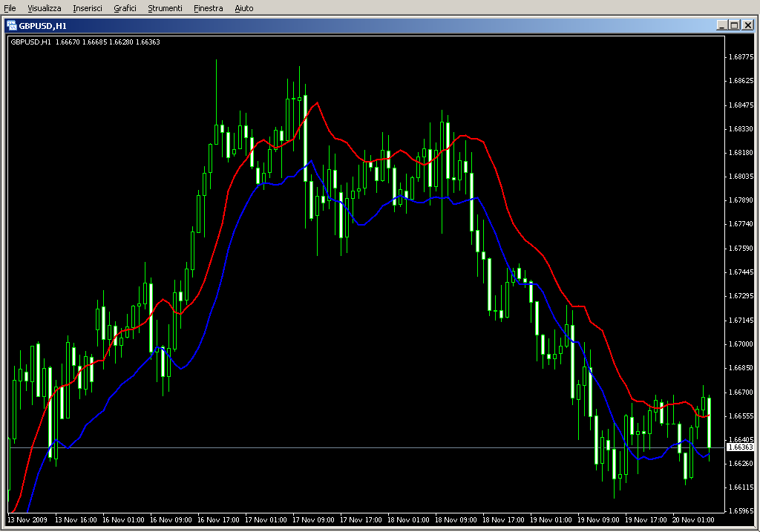Image resolution: width=760 pixels, height=532 pixels.
Task: Click the 1.66115 price scale label
Action: tap(741, 487)
